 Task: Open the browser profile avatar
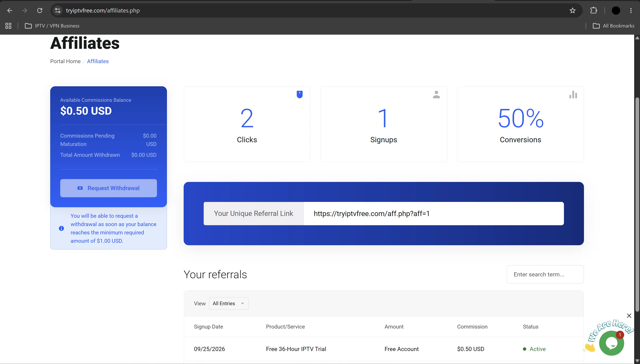pyautogui.click(x=616, y=10)
